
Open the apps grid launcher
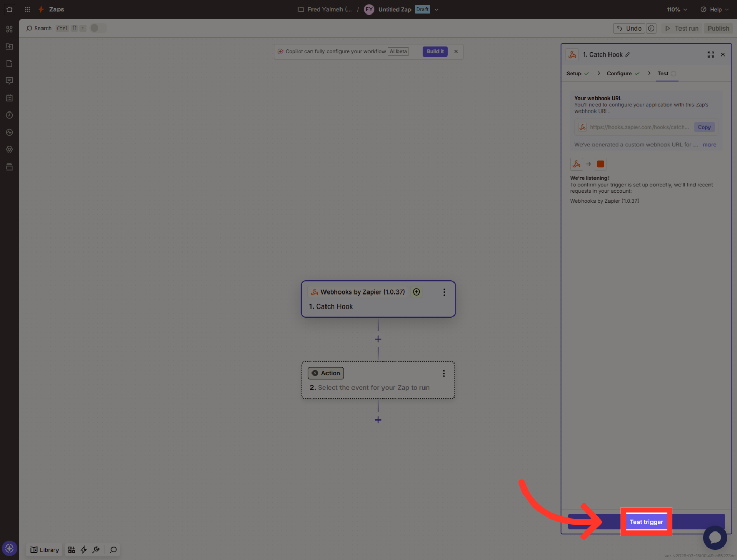(27, 9)
